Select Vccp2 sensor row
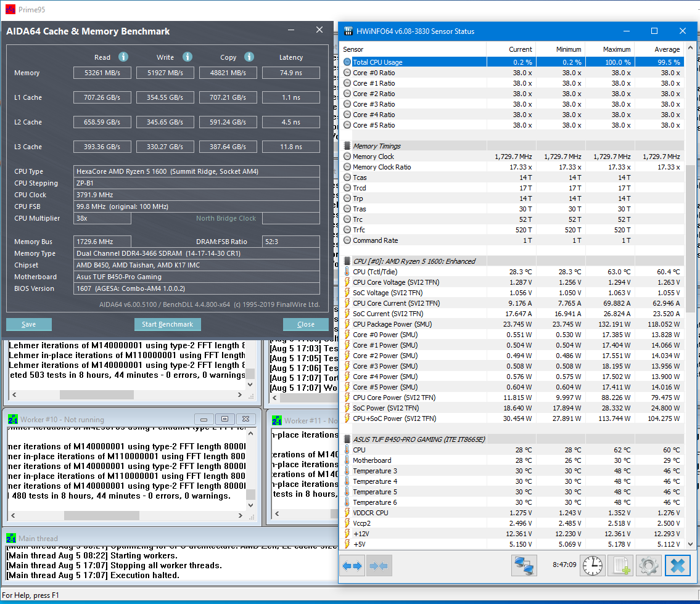The width and height of the screenshot is (700, 604). 513,523
